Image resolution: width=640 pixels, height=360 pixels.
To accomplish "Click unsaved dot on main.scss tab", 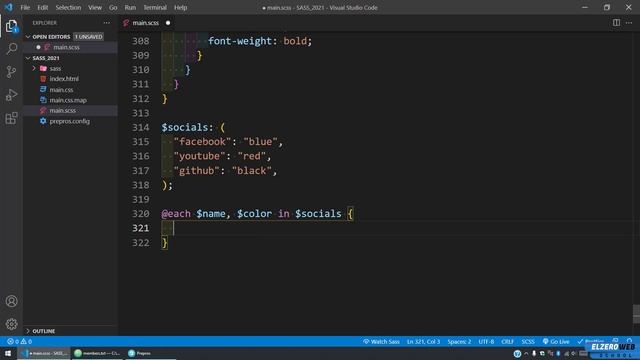I will click(168, 23).
